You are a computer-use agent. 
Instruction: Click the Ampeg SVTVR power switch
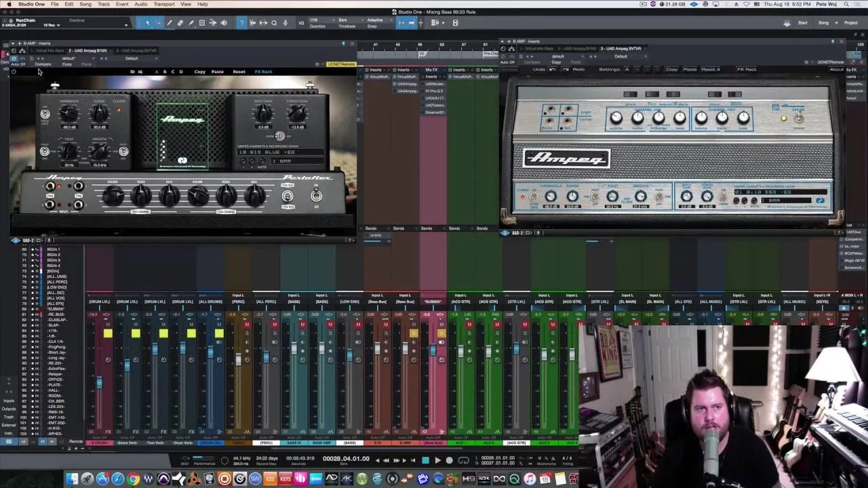point(799,119)
